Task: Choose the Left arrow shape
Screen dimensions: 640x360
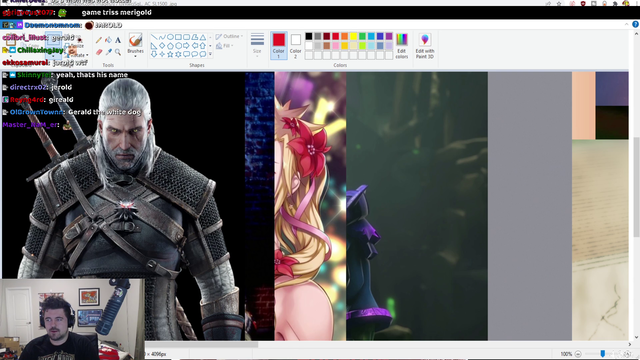Action: (x=195, y=46)
